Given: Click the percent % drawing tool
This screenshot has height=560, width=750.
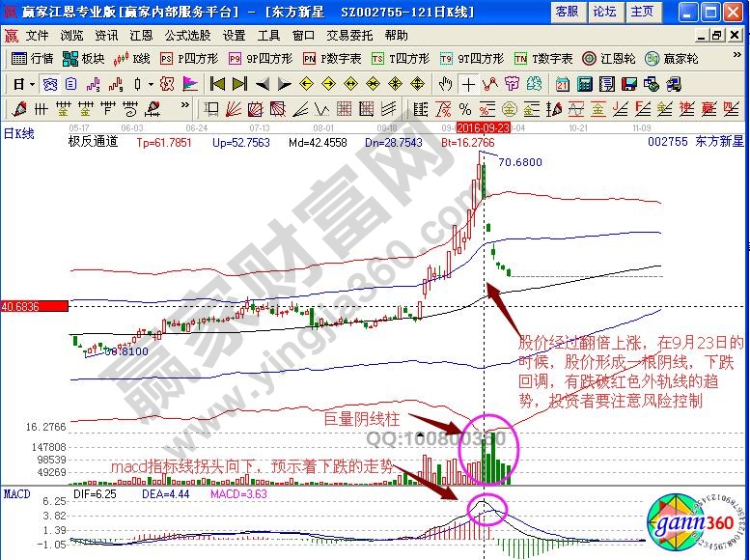Looking at the screenshot, I should [464, 107].
